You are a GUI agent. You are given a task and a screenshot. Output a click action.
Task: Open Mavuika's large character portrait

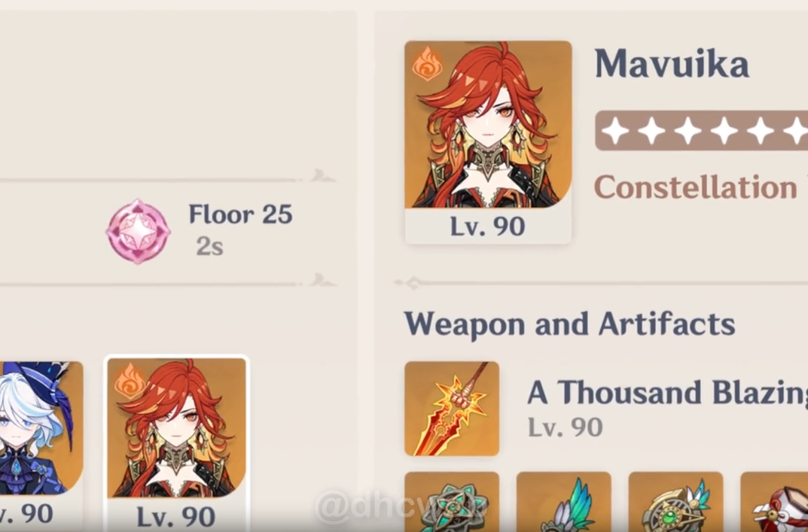pos(488,125)
